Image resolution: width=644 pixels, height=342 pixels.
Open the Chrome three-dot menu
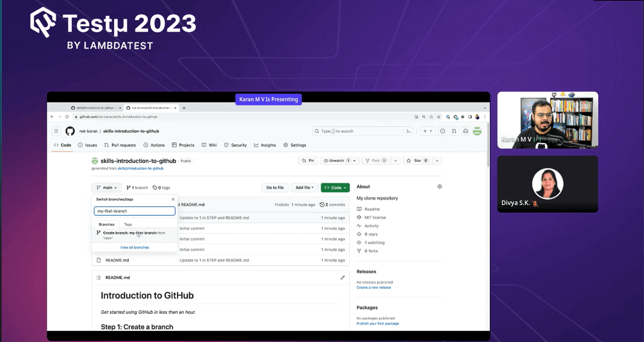coord(485,117)
